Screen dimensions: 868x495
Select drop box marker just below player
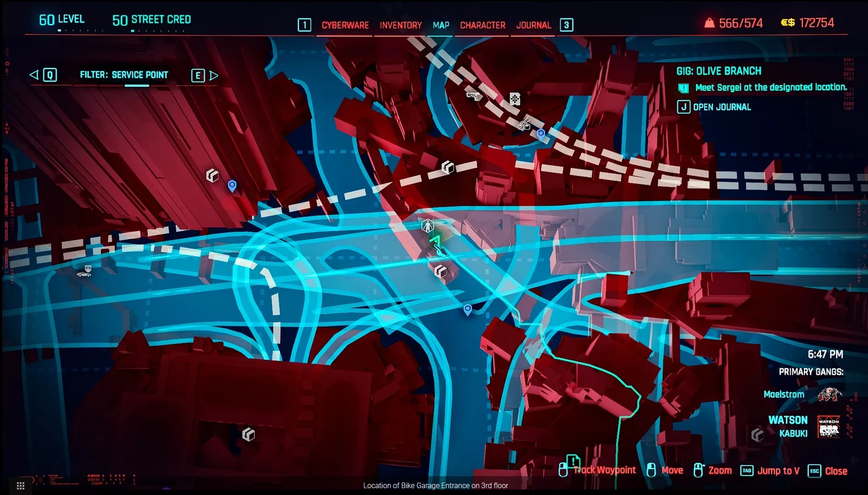coord(440,271)
